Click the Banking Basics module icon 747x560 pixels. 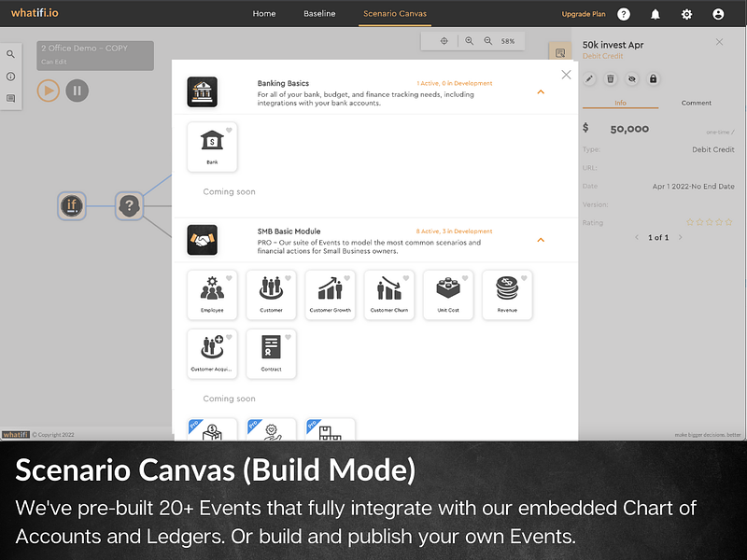click(202, 91)
